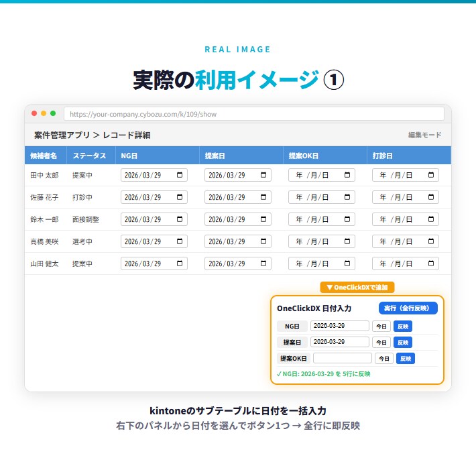Focus the empty 提案OK日 field in OneClickDX panel
476x476 pixels.
(x=343, y=358)
